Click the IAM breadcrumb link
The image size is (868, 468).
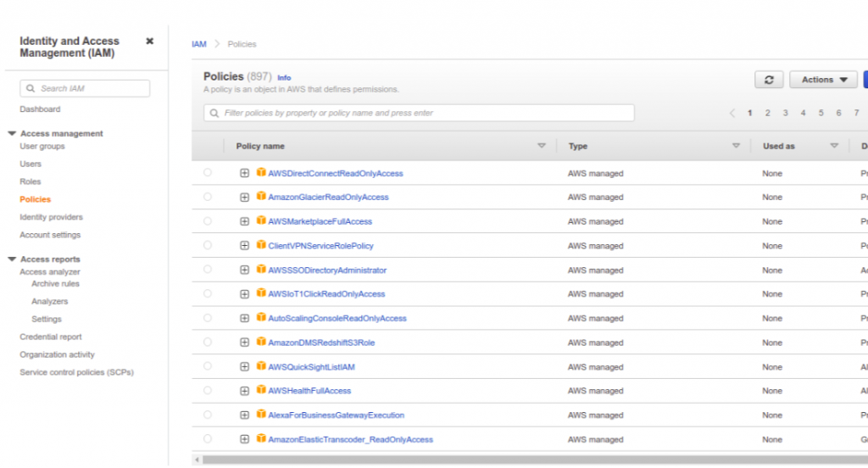pos(199,44)
